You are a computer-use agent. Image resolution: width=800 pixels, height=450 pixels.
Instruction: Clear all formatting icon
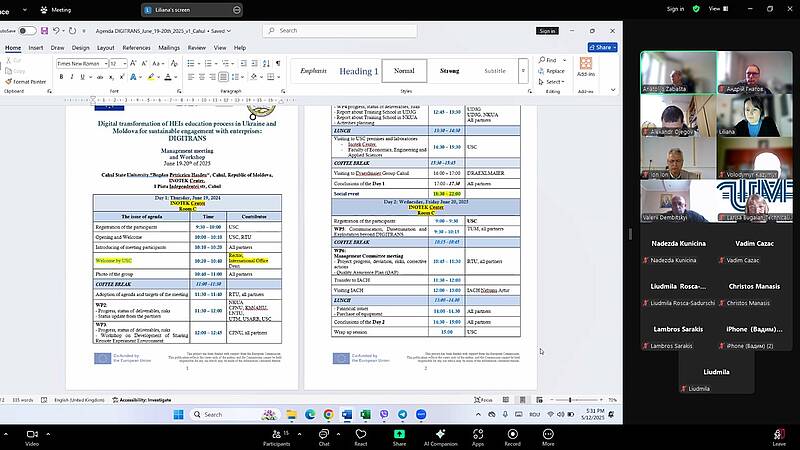point(174,63)
